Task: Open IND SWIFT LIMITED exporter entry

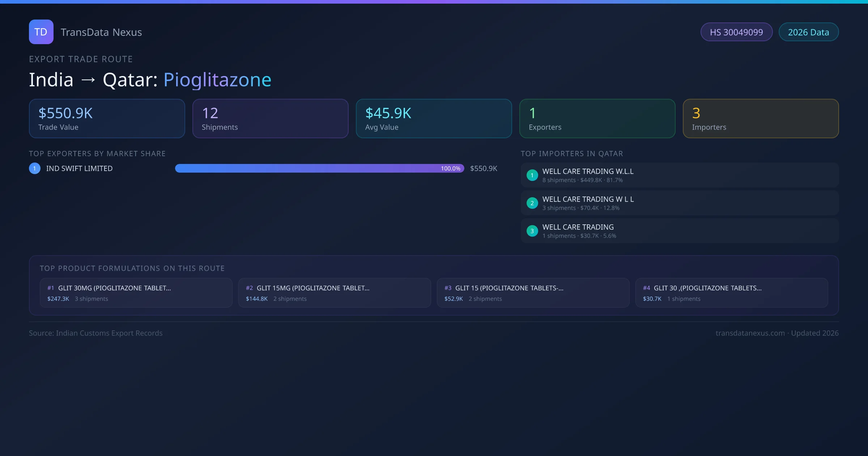Action: point(79,168)
